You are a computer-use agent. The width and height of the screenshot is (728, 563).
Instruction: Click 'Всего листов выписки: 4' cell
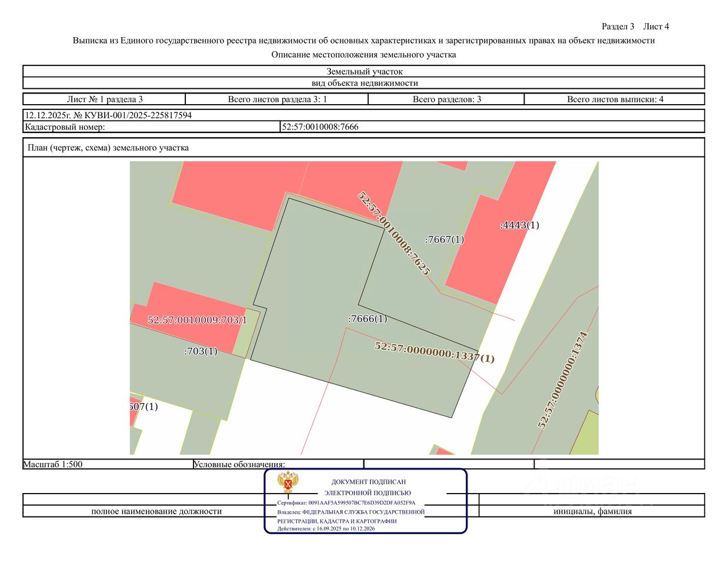click(x=615, y=99)
